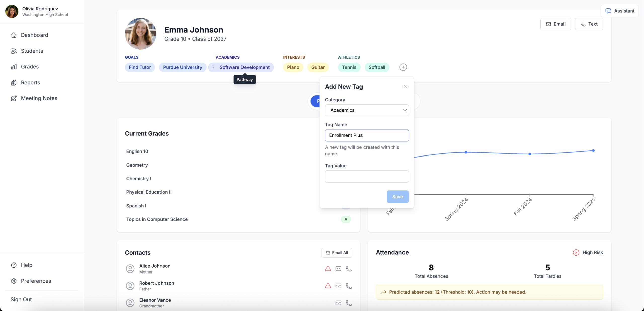Click the Email All contacts button
644x311 pixels.
tap(337, 253)
